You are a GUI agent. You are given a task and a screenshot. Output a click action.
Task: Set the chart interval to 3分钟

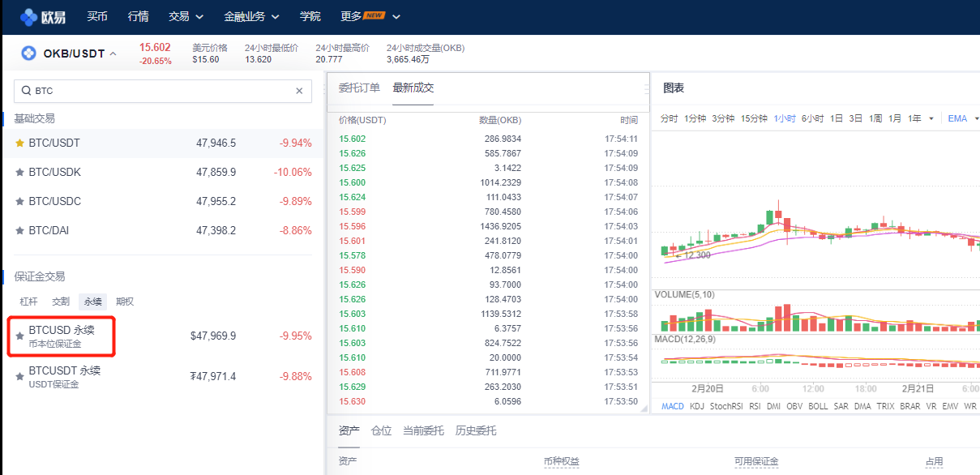pos(723,118)
